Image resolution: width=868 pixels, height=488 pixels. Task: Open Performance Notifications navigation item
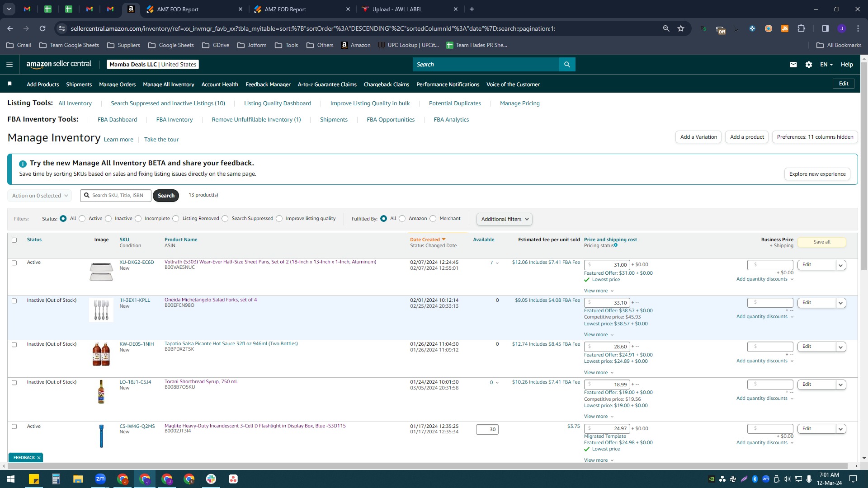[448, 84]
